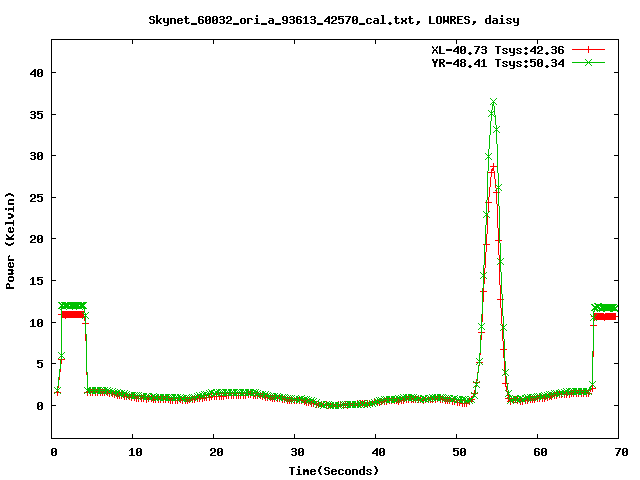Screen dimensions: 640x480
Task: Click the x-axis tick label 60
Action: [x=540, y=452]
